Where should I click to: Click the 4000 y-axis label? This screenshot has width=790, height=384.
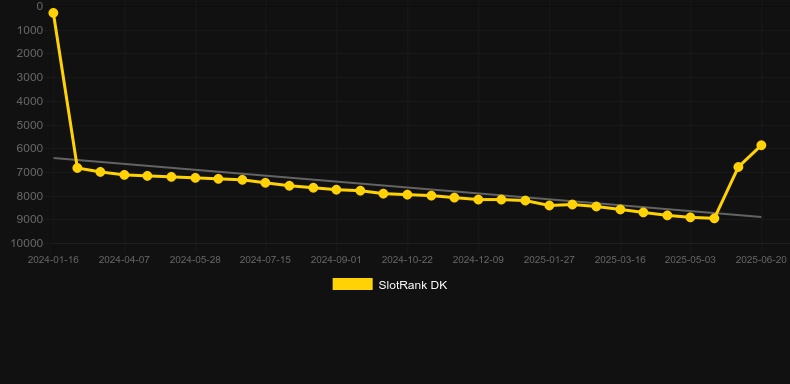(31, 101)
